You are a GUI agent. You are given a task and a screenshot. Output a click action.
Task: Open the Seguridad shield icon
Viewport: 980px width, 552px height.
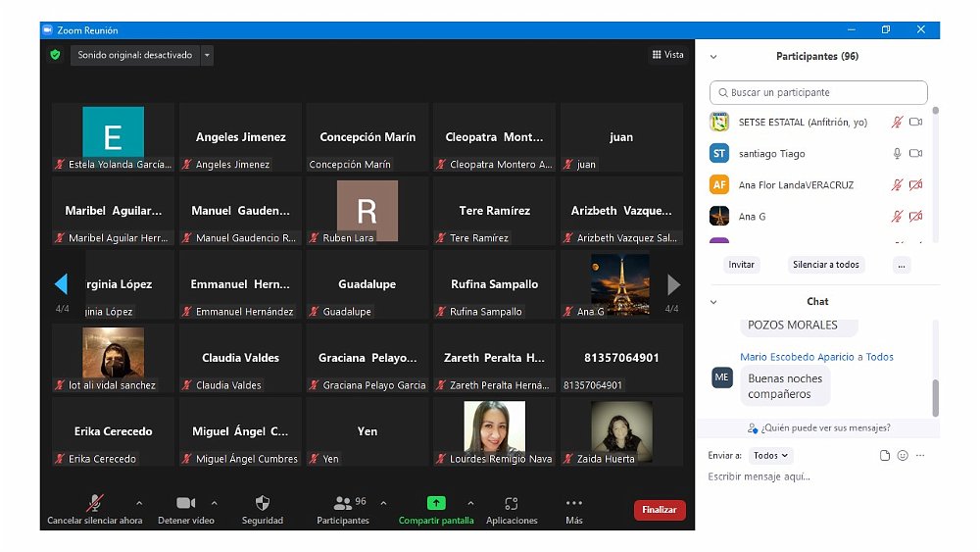262,503
